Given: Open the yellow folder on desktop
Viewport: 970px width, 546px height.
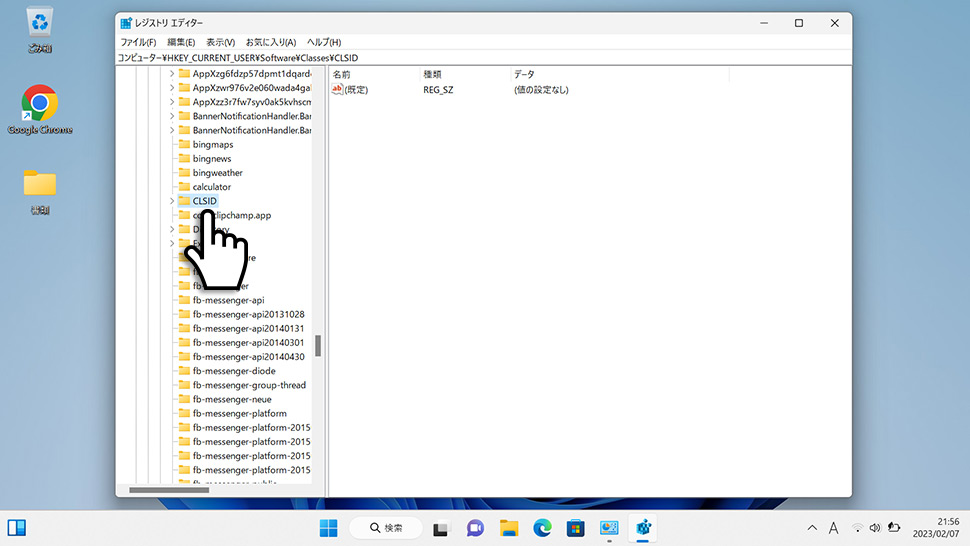Looking at the screenshot, I should click(40, 191).
